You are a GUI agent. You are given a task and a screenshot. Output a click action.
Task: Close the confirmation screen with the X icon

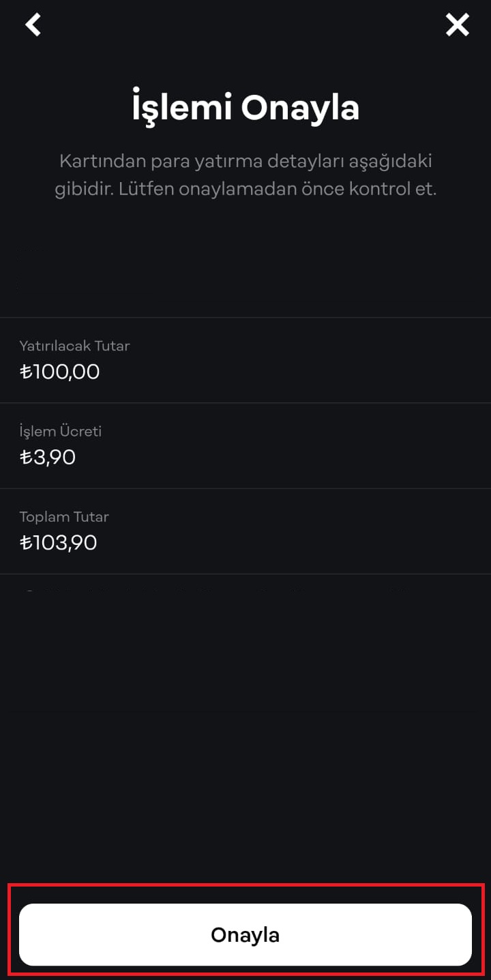(x=458, y=25)
